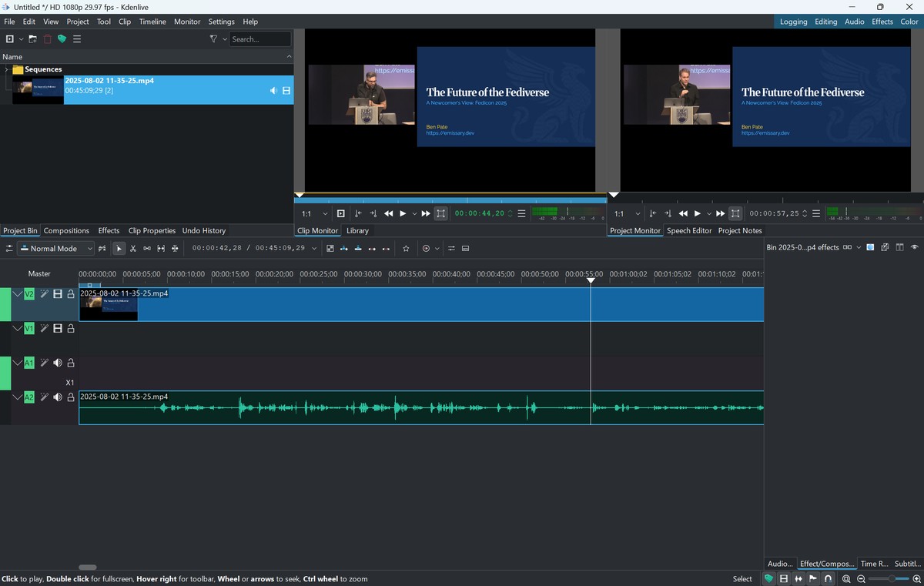Open the tag color icon in Project Bin
Viewport: 924px width, 586px height.
62,39
